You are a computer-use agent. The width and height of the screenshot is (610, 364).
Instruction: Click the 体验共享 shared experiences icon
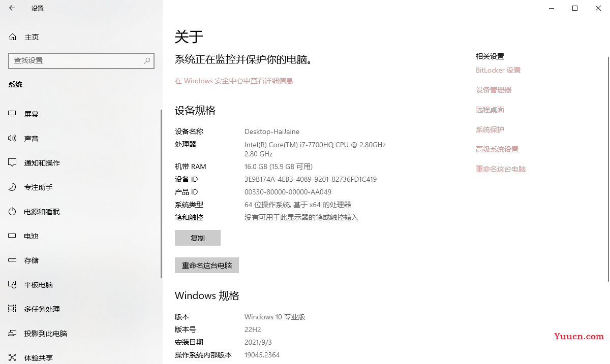[12, 357]
